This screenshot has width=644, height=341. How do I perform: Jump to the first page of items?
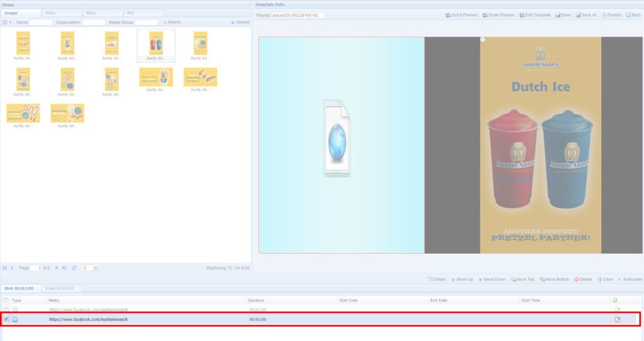(x=5, y=268)
